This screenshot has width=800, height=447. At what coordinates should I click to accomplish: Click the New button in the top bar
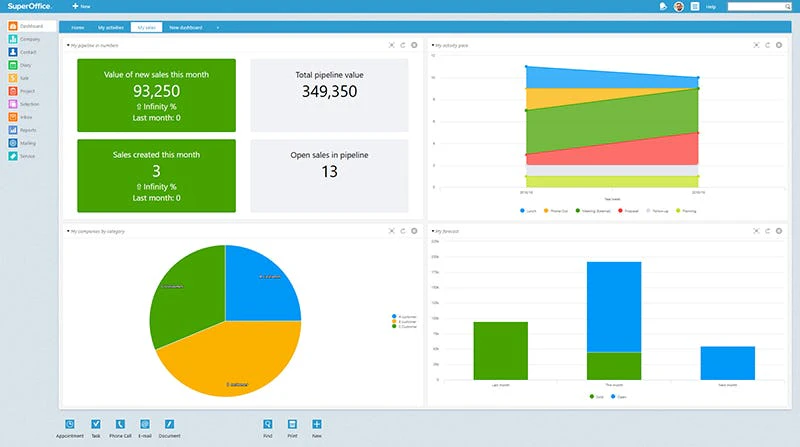pyautogui.click(x=81, y=6)
